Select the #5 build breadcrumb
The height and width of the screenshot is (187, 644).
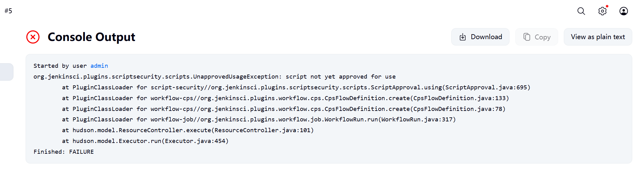click(8, 11)
